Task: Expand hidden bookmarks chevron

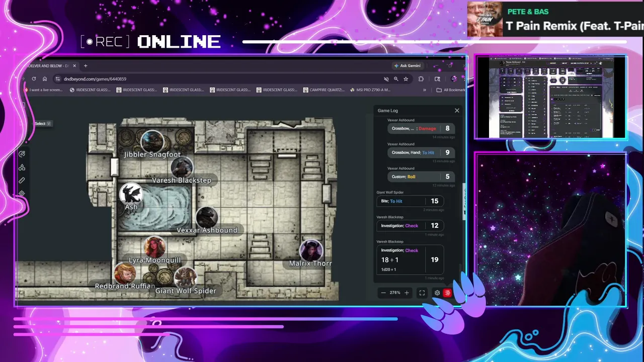Action: coord(425,90)
